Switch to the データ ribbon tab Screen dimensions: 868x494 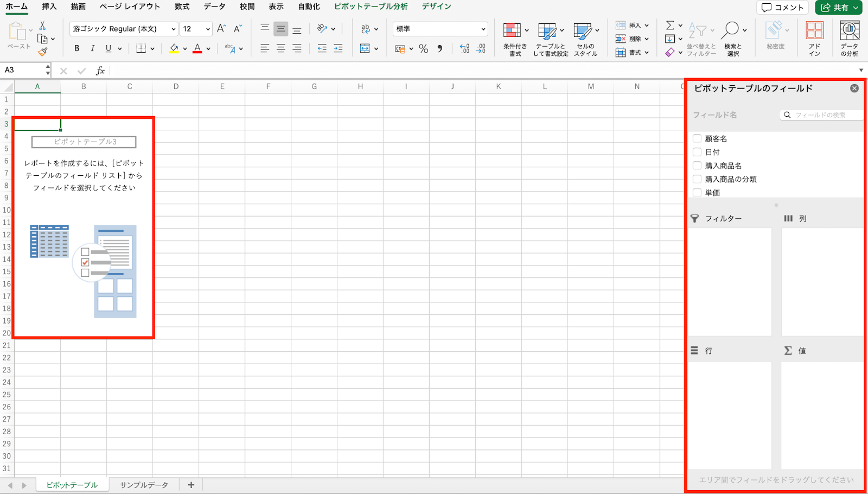pyautogui.click(x=215, y=7)
